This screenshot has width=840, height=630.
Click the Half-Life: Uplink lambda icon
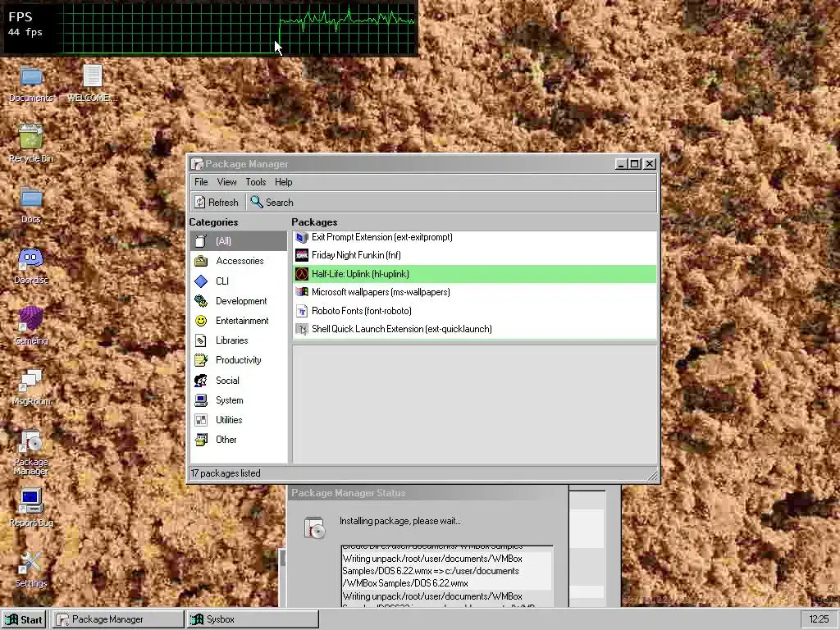302,274
